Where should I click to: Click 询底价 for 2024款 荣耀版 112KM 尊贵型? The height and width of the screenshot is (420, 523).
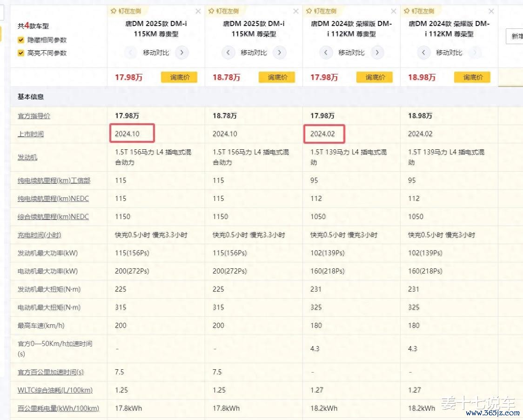tap(375, 77)
